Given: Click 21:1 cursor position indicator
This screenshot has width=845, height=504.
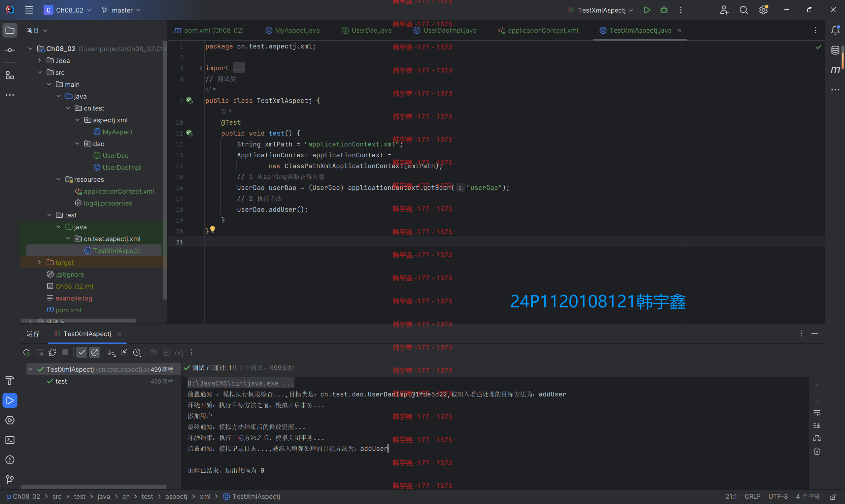Looking at the screenshot, I should [x=731, y=496].
